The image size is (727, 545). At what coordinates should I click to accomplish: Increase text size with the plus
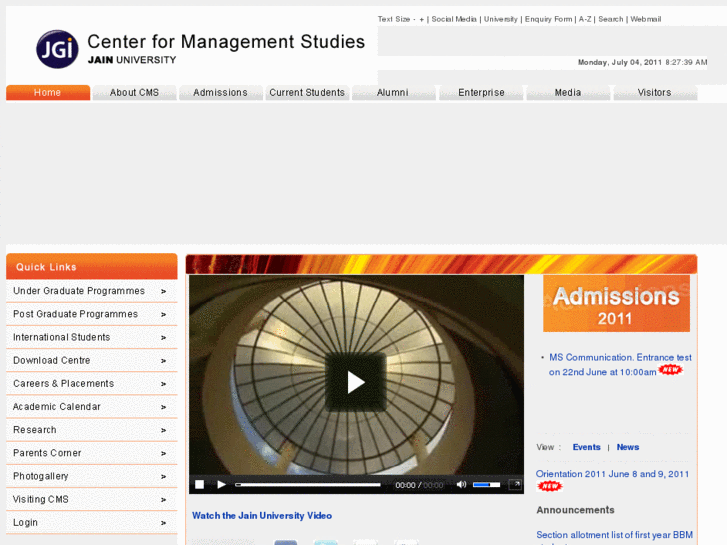pos(421,19)
